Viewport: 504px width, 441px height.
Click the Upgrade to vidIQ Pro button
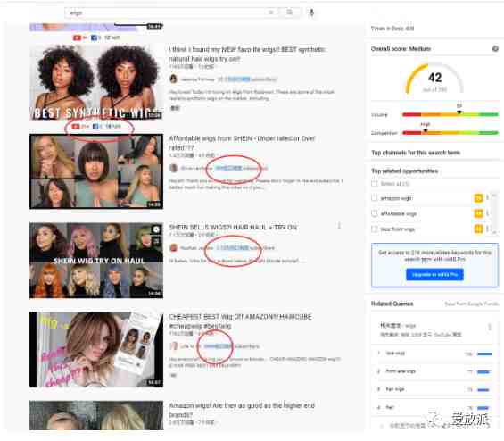coord(434,274)
